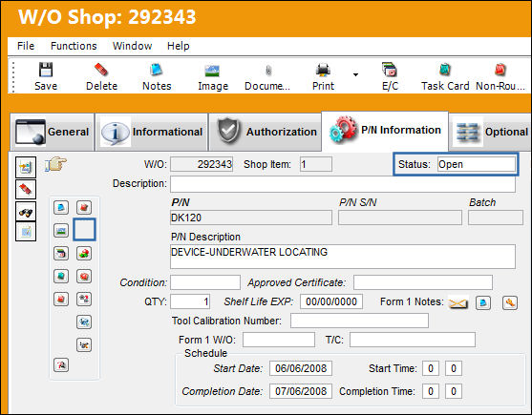Image resolution: width=532 pixels, height=415 pixels.
Task: Switch to the General tab
Action: pos(52,132)
